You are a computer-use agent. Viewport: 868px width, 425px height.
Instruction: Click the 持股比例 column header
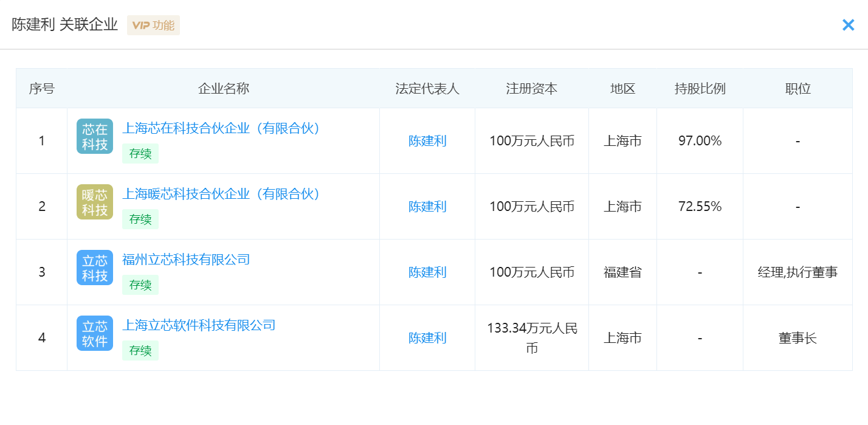click(700, 89)
